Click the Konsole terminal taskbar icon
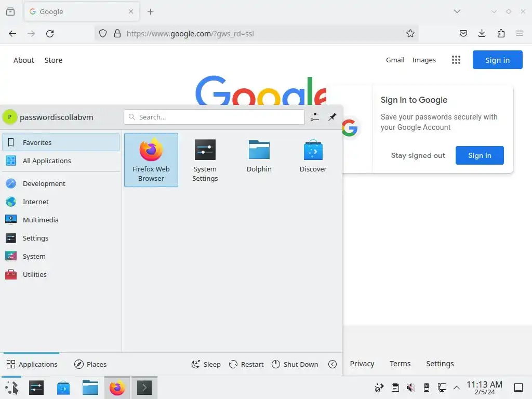 (x=144, y=388)
